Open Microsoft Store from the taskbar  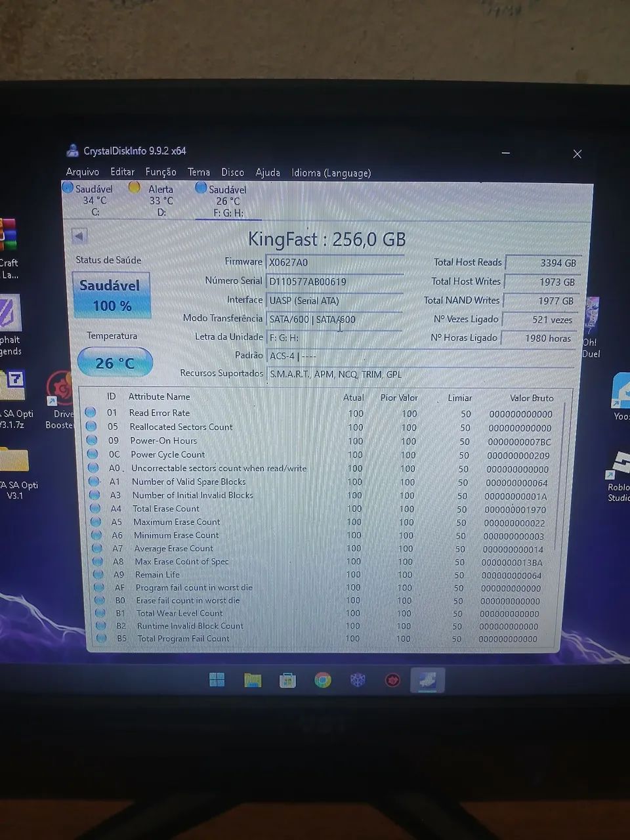tap(287, 681)
